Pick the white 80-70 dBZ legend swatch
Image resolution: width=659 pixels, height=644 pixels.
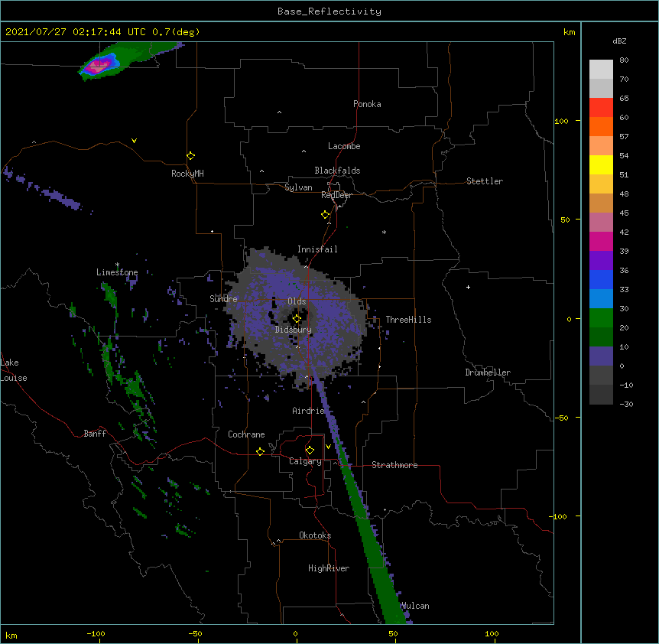click(x=601, y=70)
